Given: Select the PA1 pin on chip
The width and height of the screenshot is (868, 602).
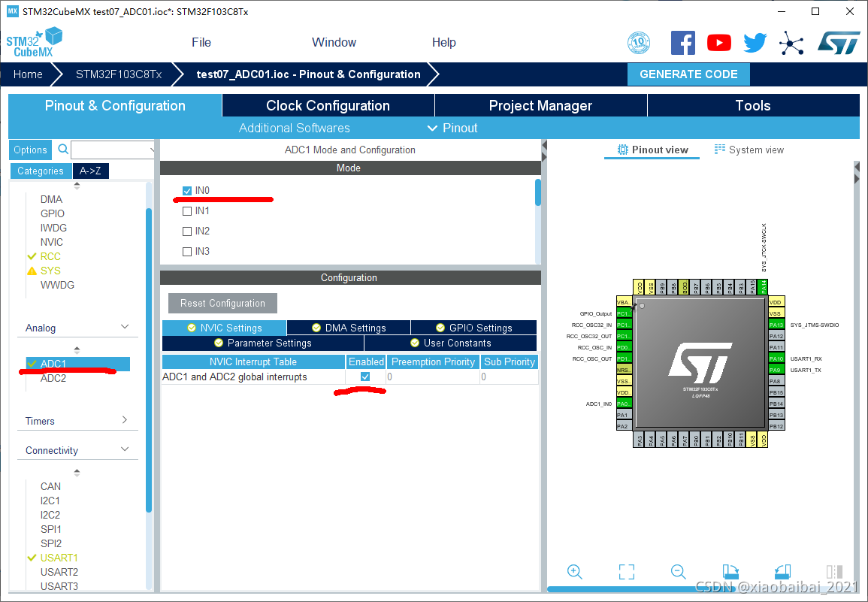Looking at the screenshot, I should [x=623, y=415].
